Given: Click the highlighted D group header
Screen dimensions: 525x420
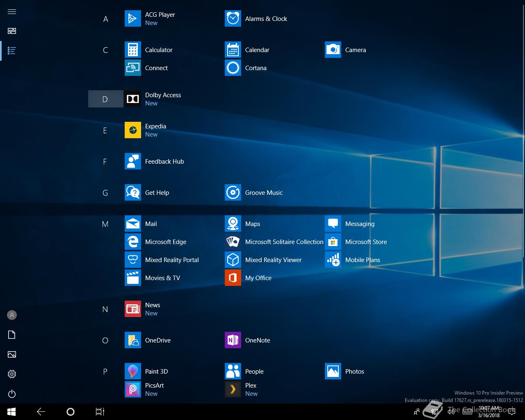Looking at the screenshot, I should tap(105, 99).
